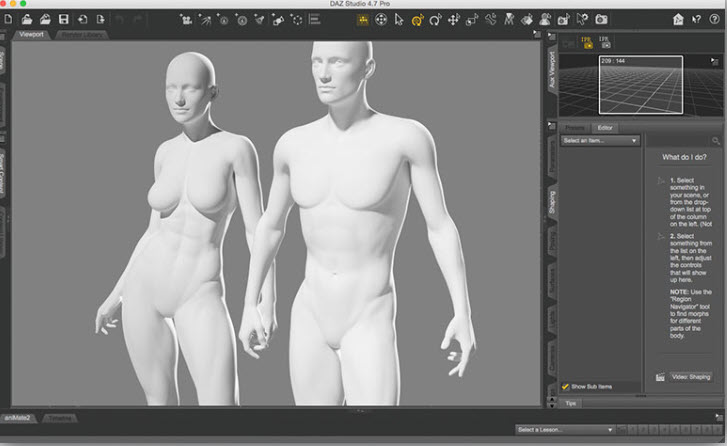Click the Save file icon
Image resolution: width=727 pixels, height=446 pixels.
64,19
